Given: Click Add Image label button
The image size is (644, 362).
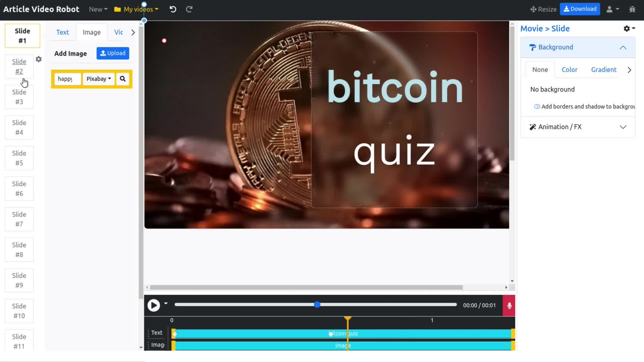Looking at the screenshot, I should pyautogui.click(x=71, y=53).
